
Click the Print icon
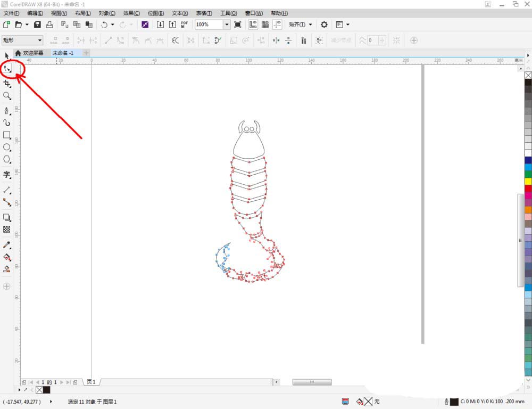click(49, 24)
